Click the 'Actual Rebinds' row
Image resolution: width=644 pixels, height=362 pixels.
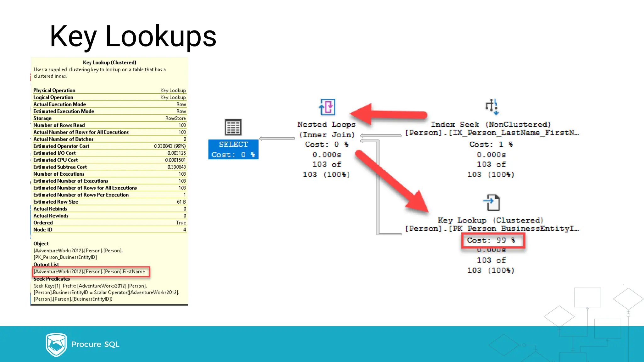coord(109,209)
